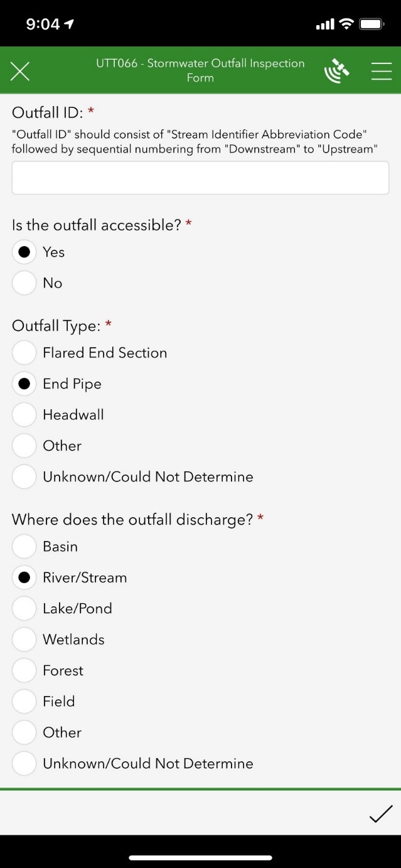Choose Unknown/Could Not Determine discharge location
This screenshot has width=401, height=868.
(24, 763)
